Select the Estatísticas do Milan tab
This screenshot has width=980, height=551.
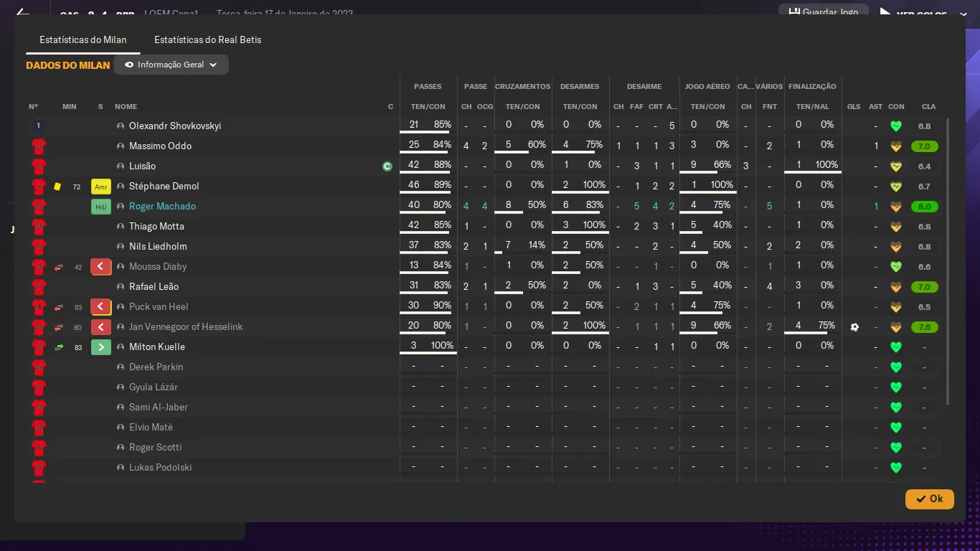(x=83, y=39)
